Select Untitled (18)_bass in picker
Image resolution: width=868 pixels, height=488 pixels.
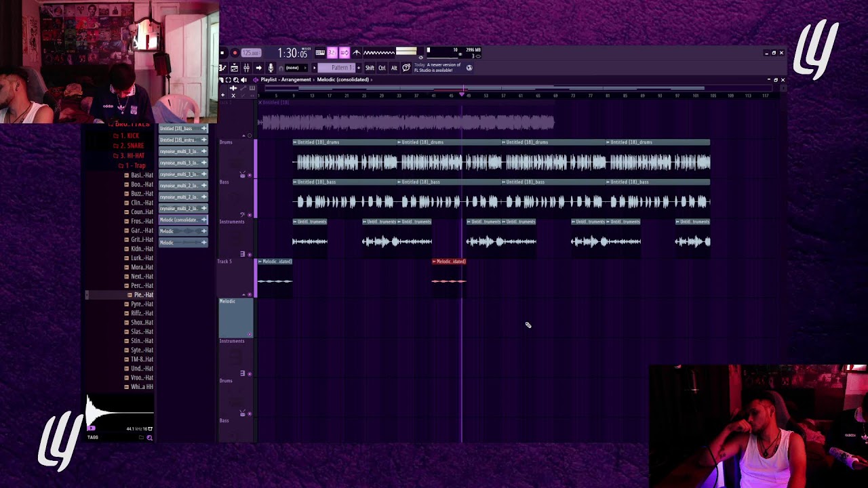183,129
